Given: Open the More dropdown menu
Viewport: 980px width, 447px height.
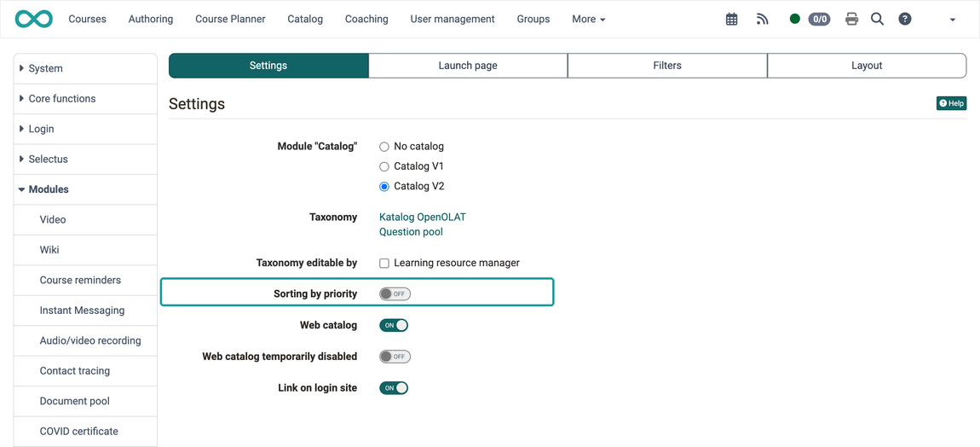Looking at the screenshot, I should pyautogui.click(x=589, y=20).
